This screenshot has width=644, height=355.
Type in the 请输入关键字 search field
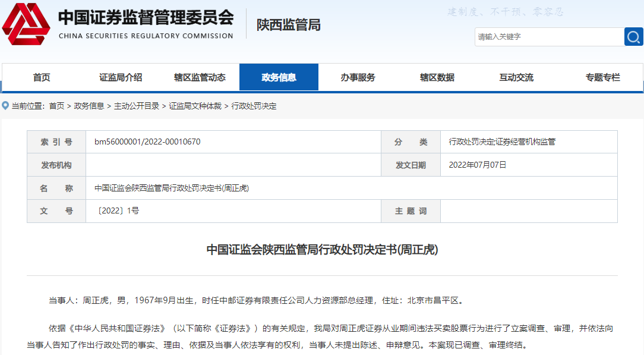[548, 37]
